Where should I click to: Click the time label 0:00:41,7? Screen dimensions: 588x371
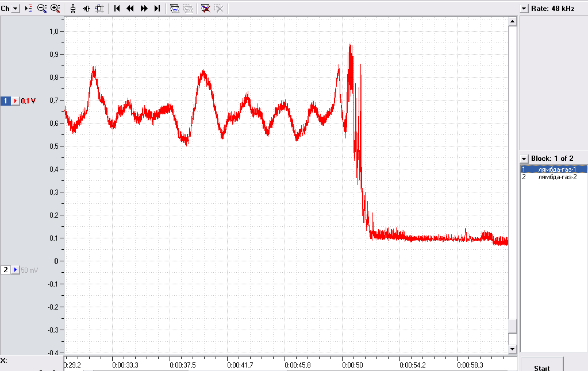coord(240,365)
